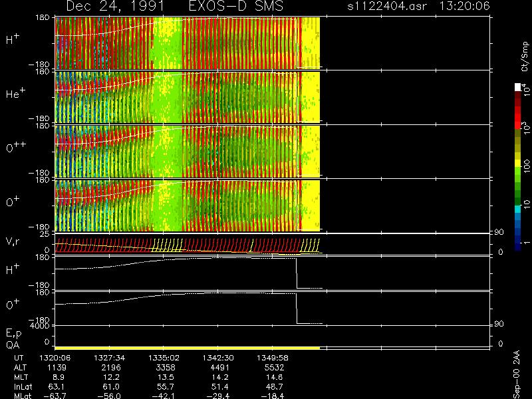The height and width of the screenshot is (399, 532).
Task: Click the 'MLT' row label
Action: [x=21, y=377]
